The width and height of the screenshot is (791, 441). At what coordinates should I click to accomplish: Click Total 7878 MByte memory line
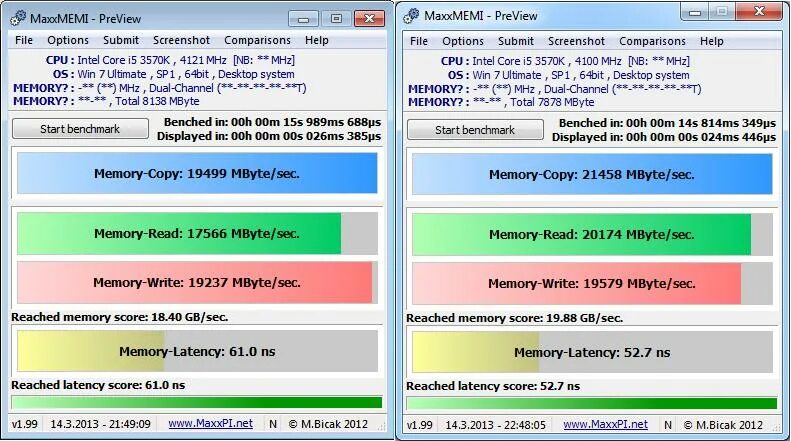(501, 102)
